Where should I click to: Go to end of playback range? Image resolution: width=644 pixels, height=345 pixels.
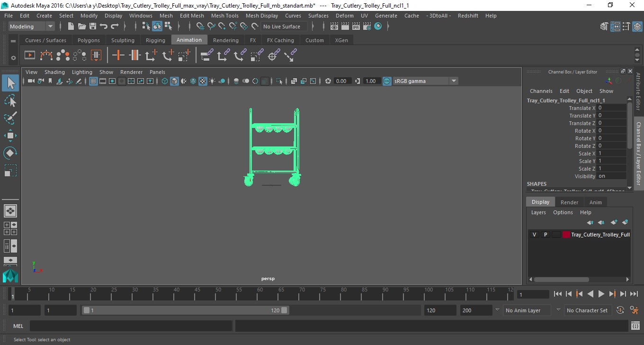click(x=634, y=294)
